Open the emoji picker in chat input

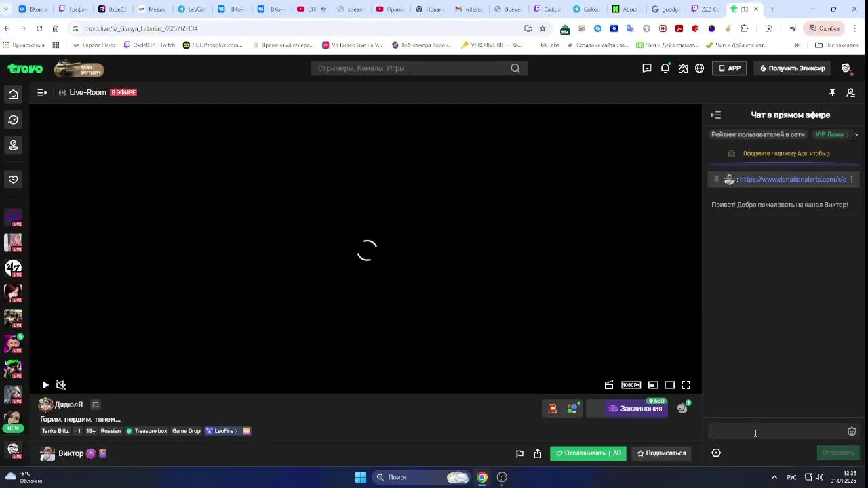[x=852, y=432]
